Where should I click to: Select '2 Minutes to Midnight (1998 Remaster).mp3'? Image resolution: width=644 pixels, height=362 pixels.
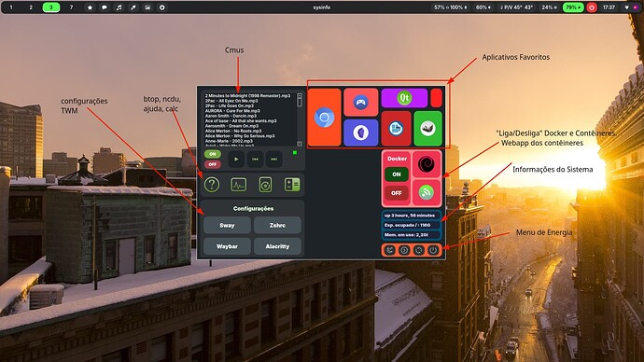pos(247,95)
